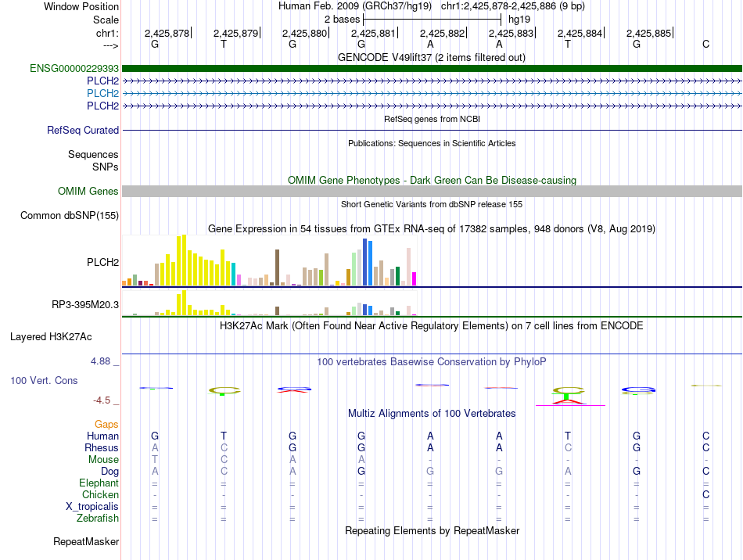The width and height of the screenshot is (743, 560).
Task: Click Publications Sequences in Scientific Articles title
Action: click(432, 143)
